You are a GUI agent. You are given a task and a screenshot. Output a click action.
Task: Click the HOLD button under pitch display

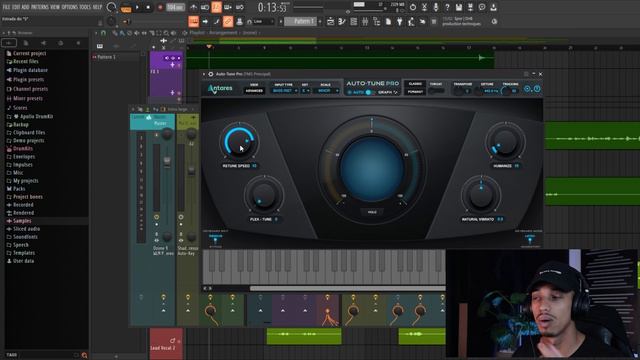coord(372,212)
